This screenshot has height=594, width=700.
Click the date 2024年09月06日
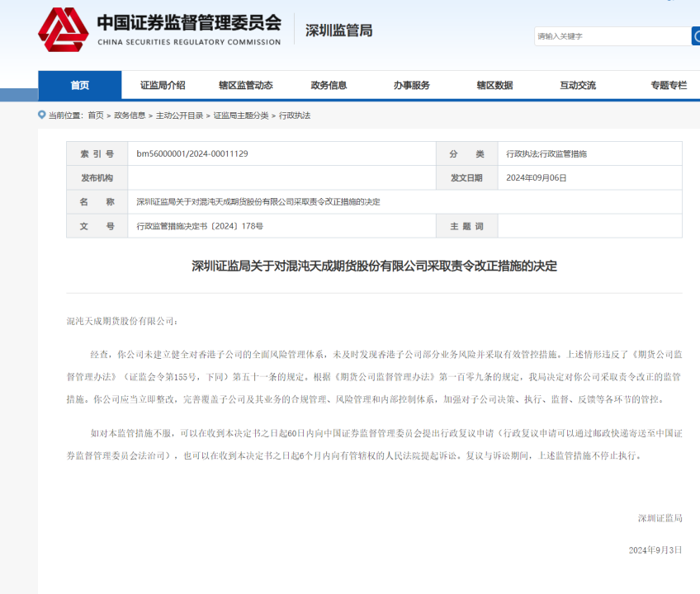[537, 177]
